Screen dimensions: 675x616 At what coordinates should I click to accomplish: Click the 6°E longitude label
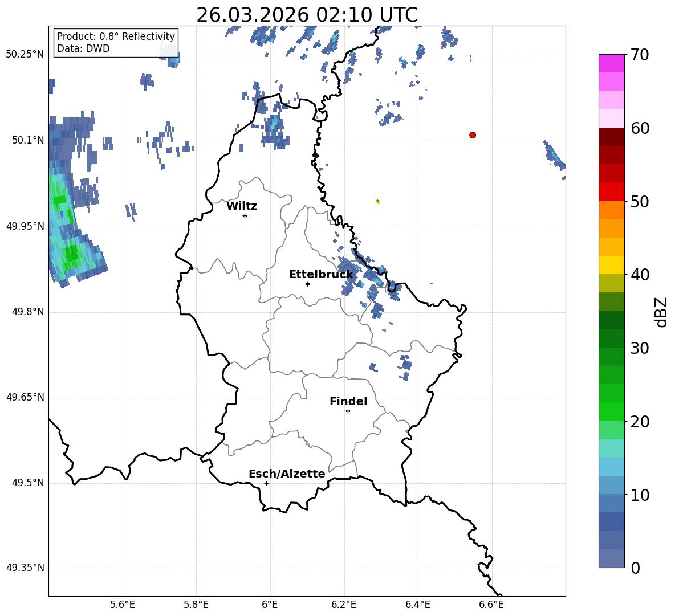(x=270, y=605)
